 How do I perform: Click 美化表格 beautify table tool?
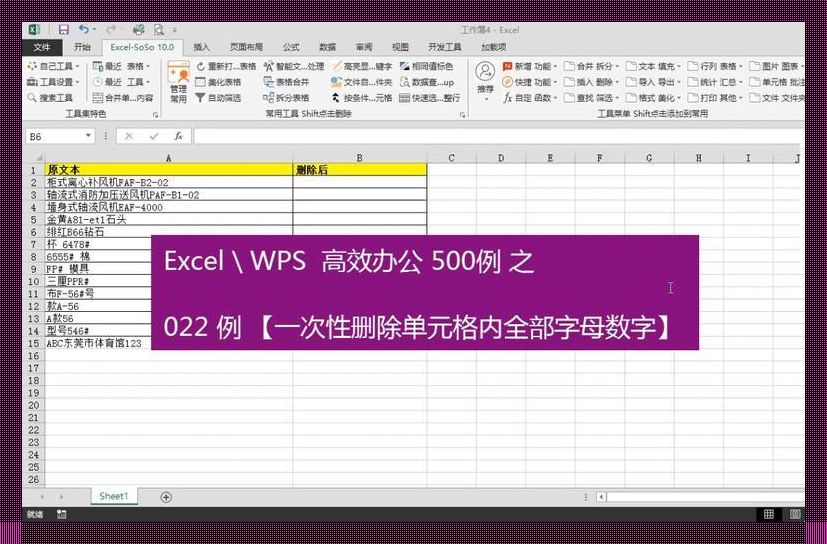(x=218, y=82)
